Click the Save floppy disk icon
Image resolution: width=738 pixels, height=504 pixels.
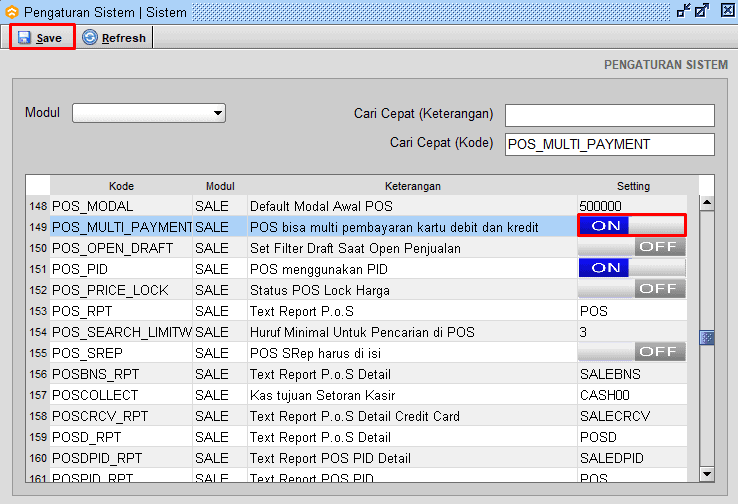(24, 38)
